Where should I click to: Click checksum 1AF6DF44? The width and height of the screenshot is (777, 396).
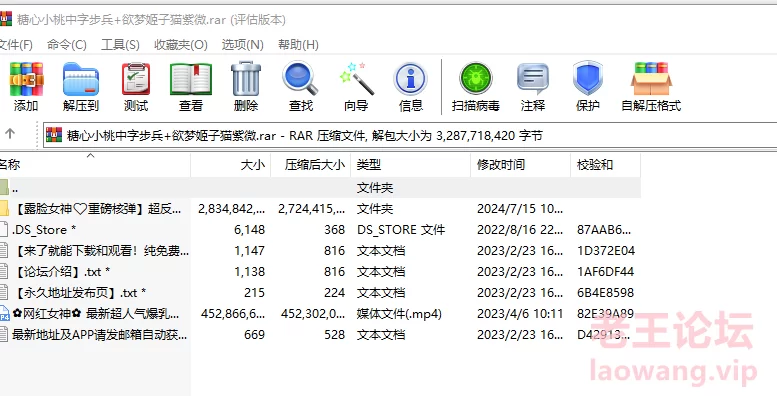(606, 272)
